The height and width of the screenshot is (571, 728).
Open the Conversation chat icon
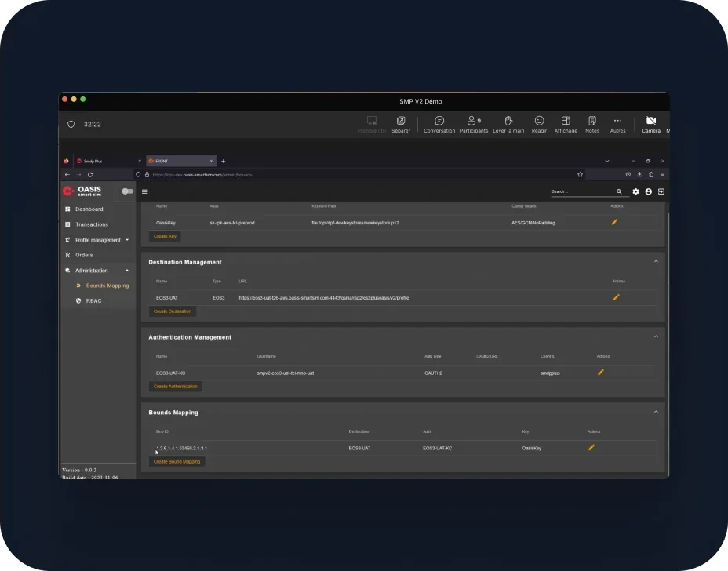(x=439, y=125)
